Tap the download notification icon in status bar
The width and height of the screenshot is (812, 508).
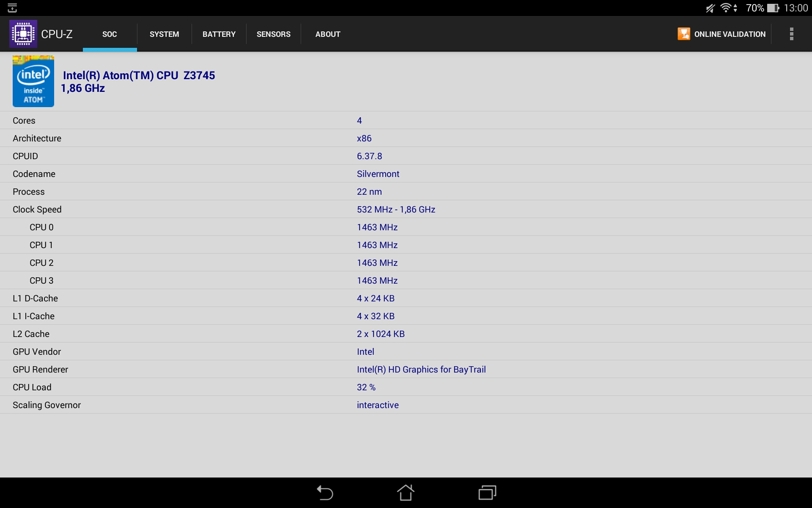click(12, 8)
